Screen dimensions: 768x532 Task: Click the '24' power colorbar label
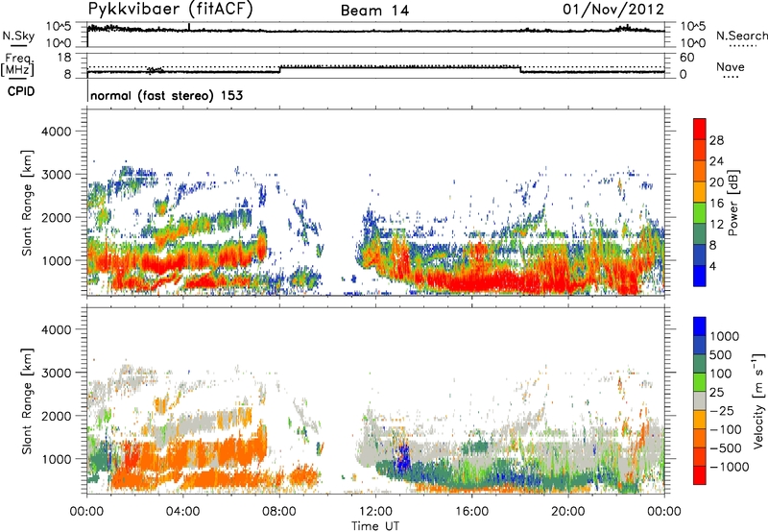pos(716,161)
